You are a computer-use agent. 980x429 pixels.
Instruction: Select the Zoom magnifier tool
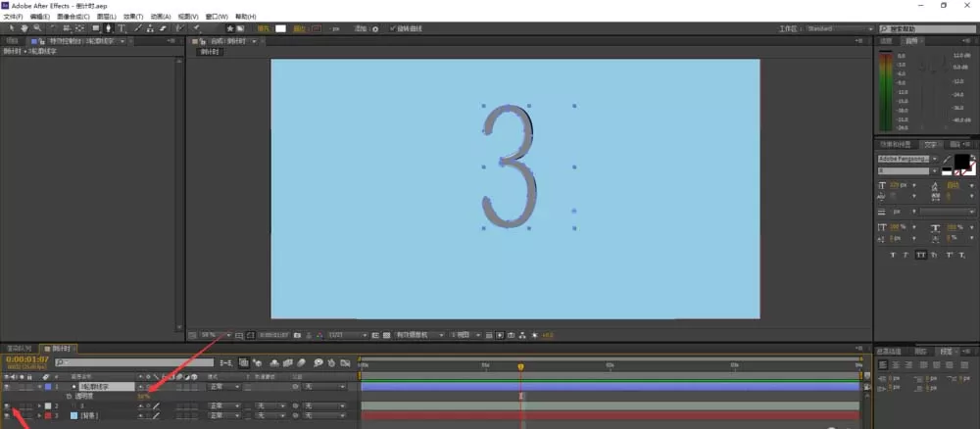point(37,28)
